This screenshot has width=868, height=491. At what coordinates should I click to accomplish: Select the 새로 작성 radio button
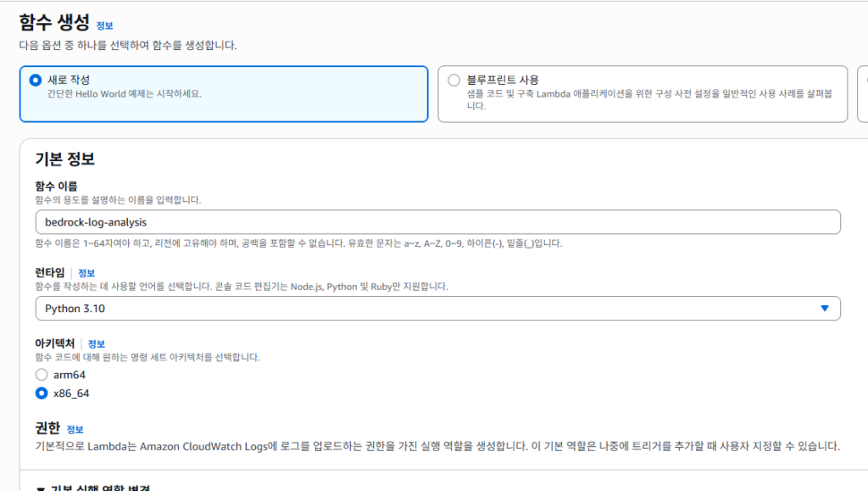[35, 80]
